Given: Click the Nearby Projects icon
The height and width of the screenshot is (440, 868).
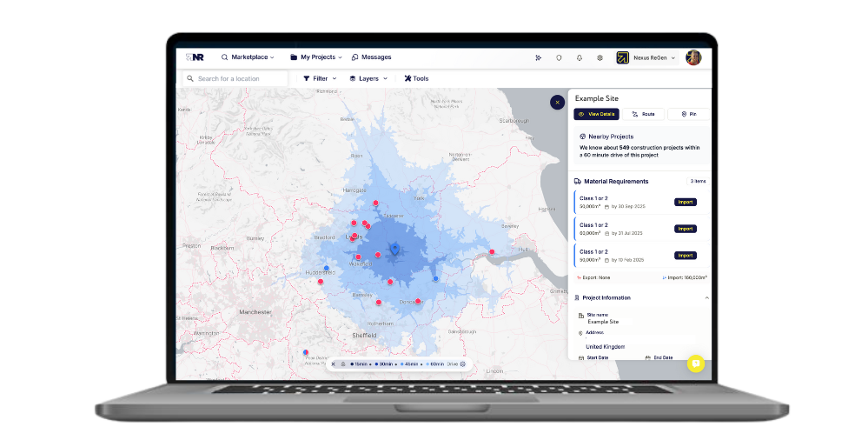Looking at the screenshot, I should pos(582,137).
